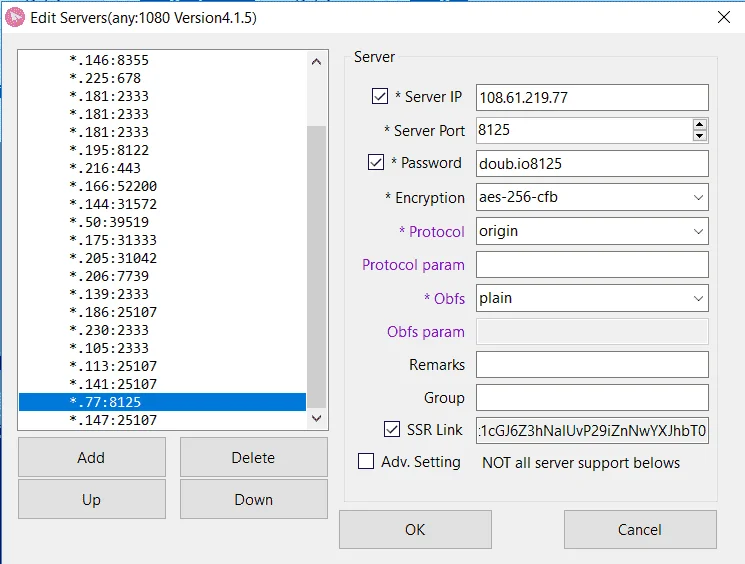Select server *.216:443
The image size is (745, 564).
[x=162, y=168]
